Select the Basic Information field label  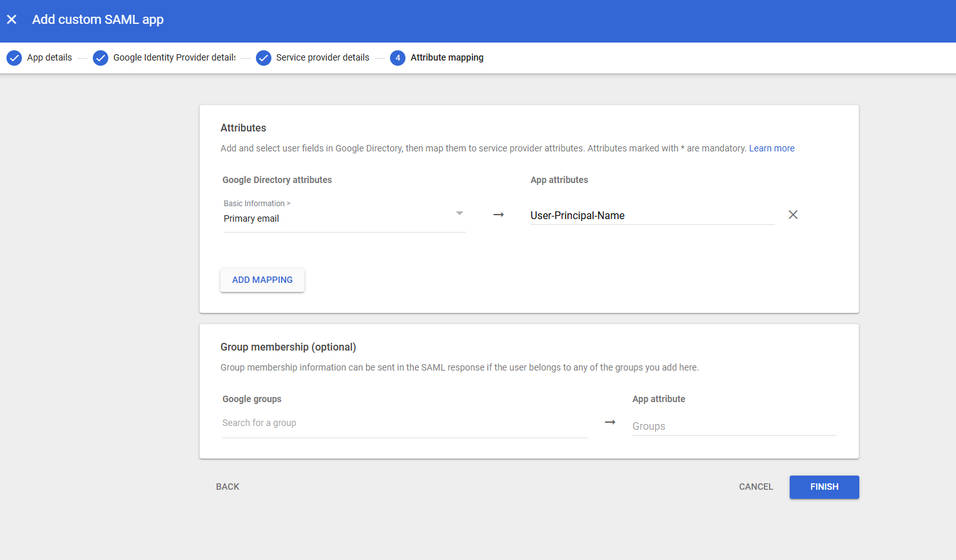pyautogui.click(x=257, y=204)
